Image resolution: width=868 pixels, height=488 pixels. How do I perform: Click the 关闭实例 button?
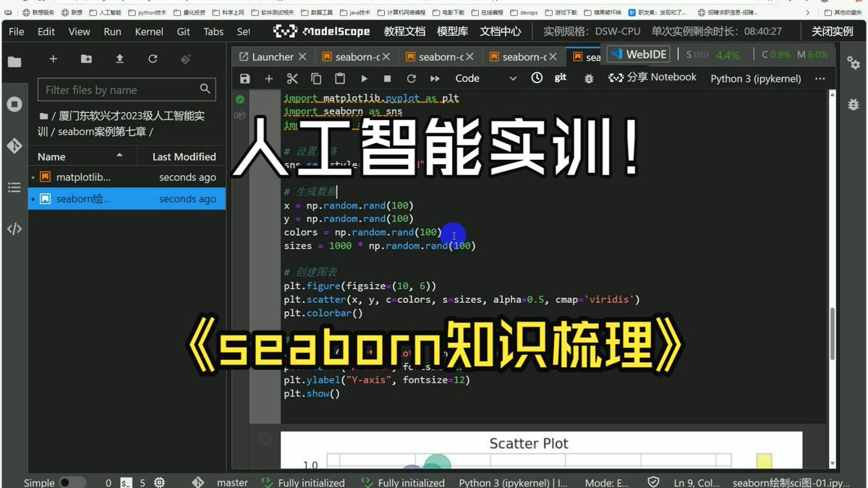tap(832, 31)
